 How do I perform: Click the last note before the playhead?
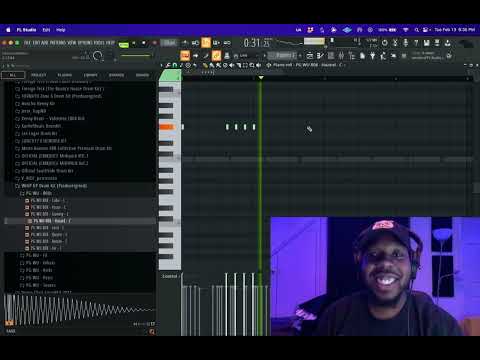pyautogui.click(x=254, y=127)
